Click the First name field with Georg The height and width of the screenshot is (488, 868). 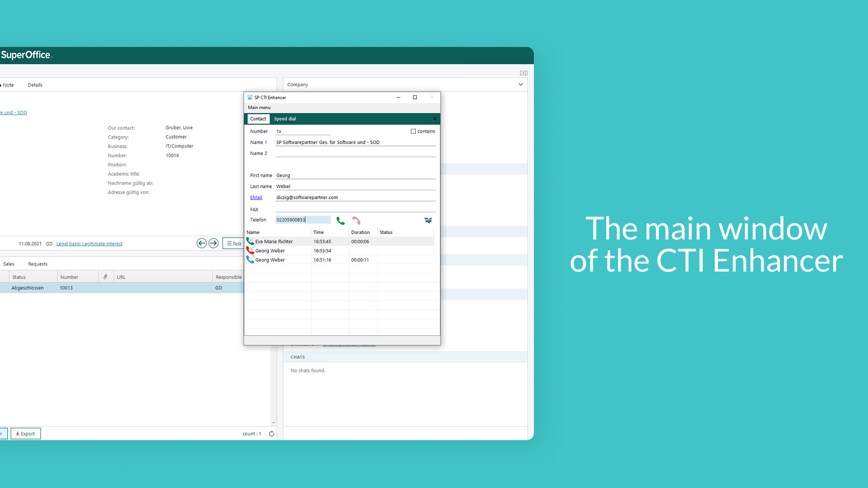(355, 175)
